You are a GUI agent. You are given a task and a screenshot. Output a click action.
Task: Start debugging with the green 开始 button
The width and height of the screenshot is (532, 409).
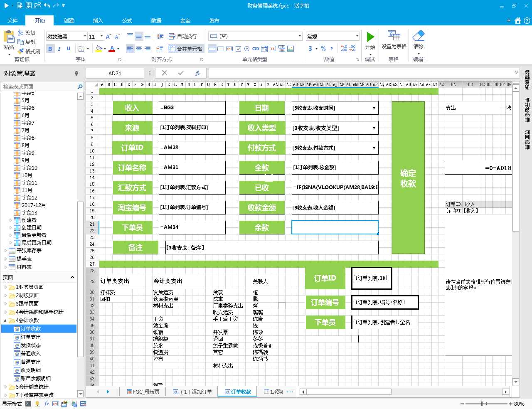tap(370, 41)
